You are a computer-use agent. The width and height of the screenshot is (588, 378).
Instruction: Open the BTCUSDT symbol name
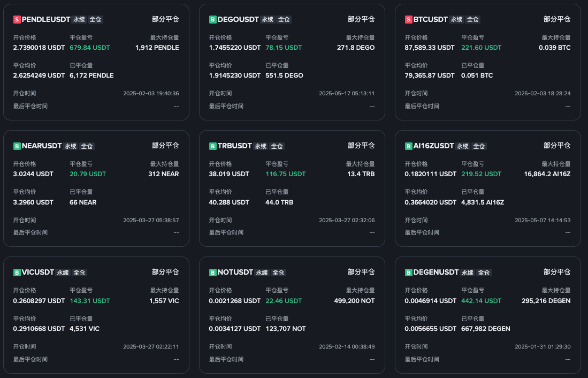tap(430, 19)
